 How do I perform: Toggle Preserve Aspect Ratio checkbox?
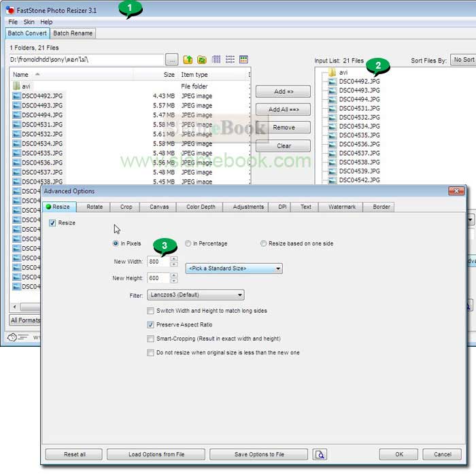[150, 325]
